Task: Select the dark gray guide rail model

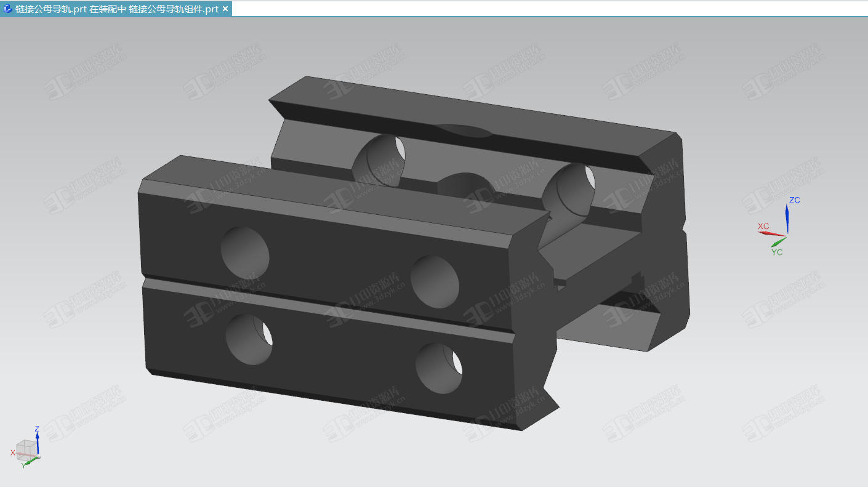Action: pos(412,252)
